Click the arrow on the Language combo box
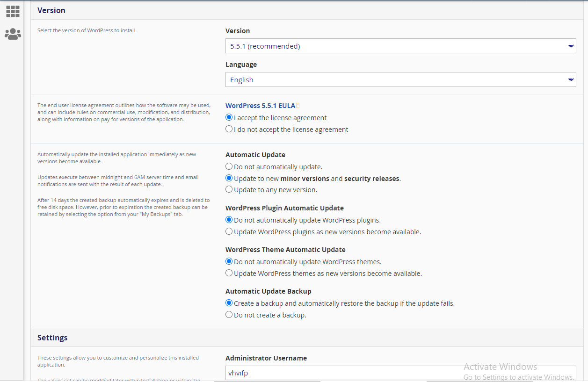Viewport: 588px width, 382px height. [x=571, y=80]
